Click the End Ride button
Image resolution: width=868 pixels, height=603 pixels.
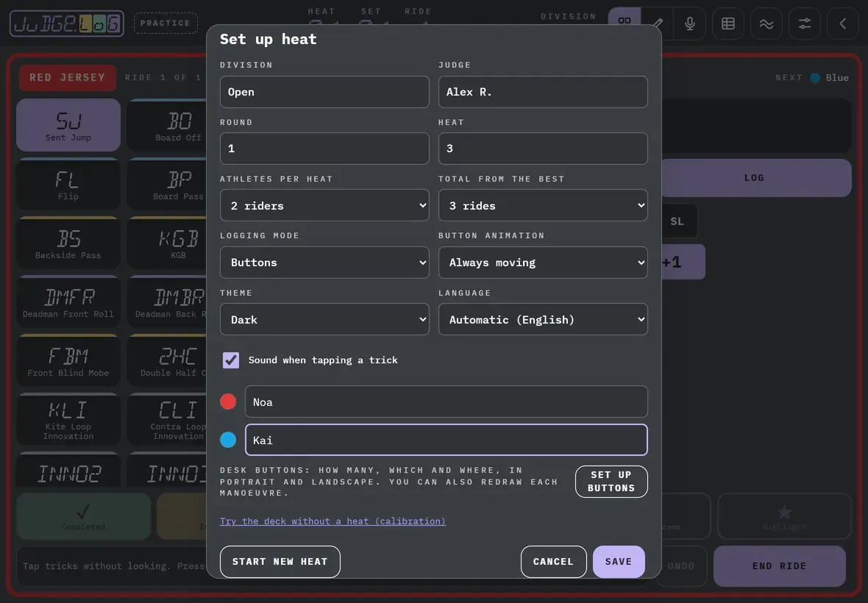[780, 566]
